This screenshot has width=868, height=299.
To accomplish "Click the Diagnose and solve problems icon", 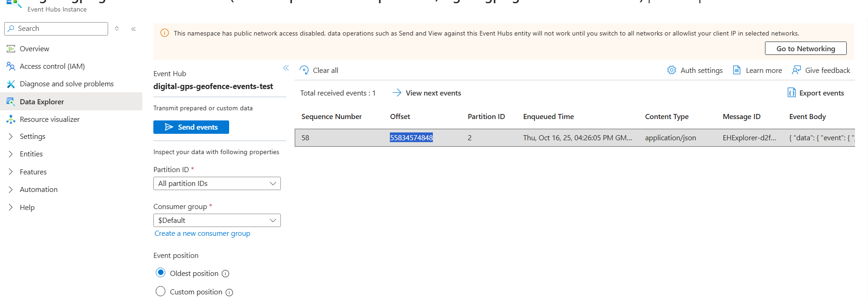I will click(11, 84).
